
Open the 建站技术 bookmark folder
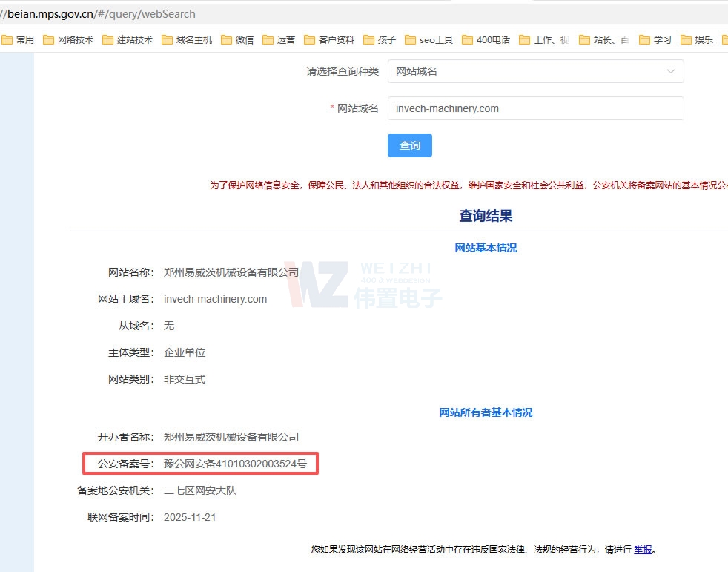click(x=128, y=40)
